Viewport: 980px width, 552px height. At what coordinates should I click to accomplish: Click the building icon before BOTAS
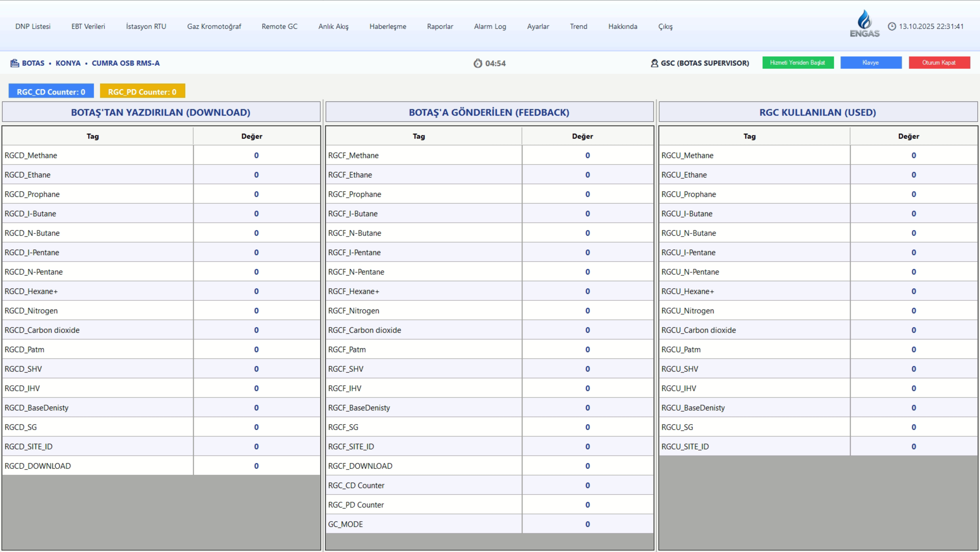tap(15, 63)
